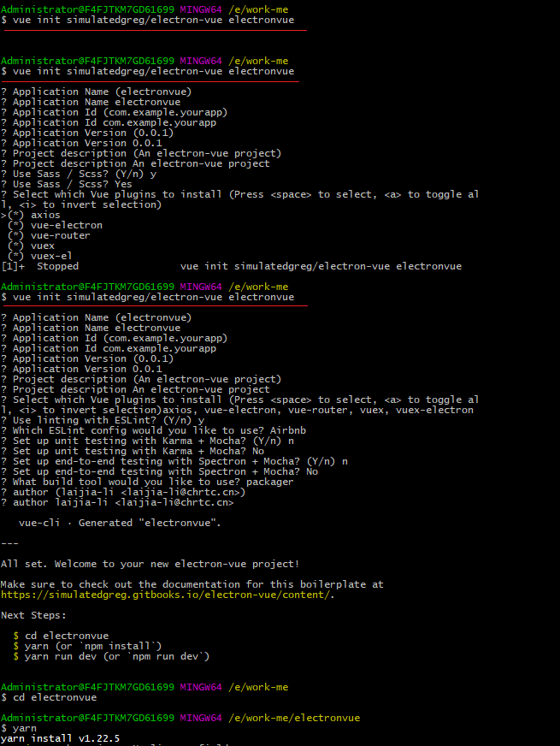Click 'Spectron + Mocha? (Y/n) n' line
This screenshot has height=746, width=560.
tap(174, 461)
